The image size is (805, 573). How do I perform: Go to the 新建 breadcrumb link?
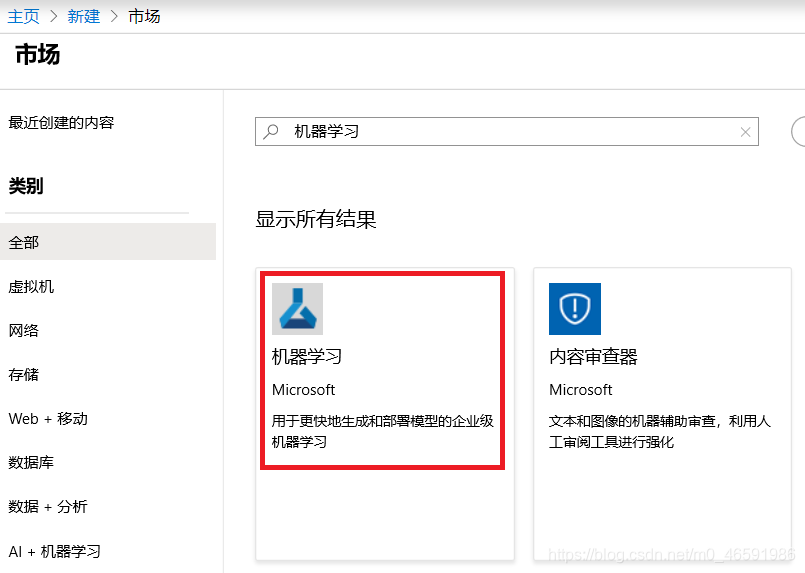(83, 16)
